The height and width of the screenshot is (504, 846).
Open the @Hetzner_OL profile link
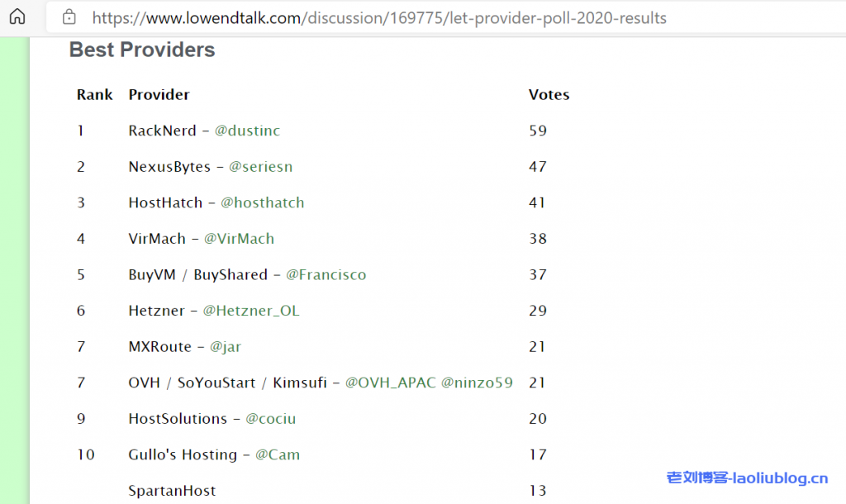click(250, 311)
